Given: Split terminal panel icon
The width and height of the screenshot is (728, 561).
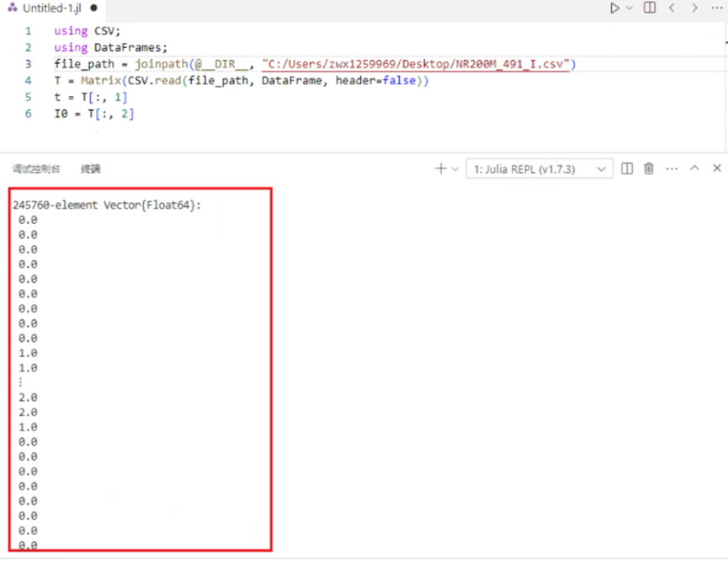Looking at the screenshot, I should point(627,168).
